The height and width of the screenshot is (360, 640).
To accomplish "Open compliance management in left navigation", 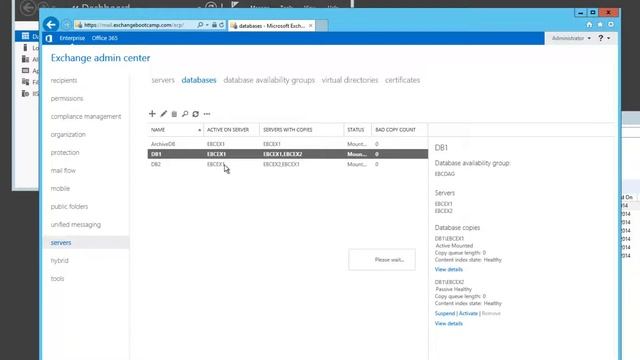I will (86, 116).
